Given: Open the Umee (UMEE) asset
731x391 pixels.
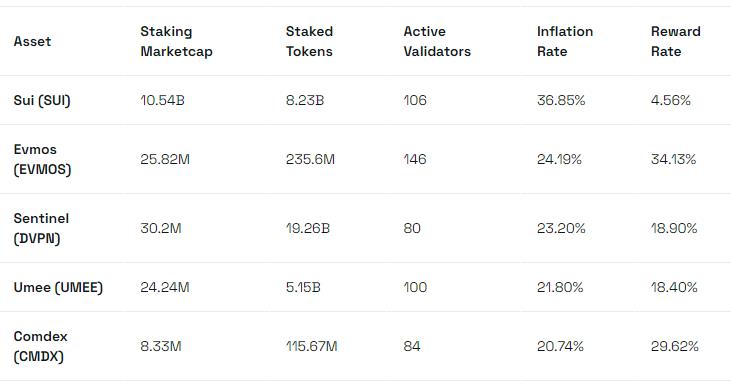Looking at the screenshot, I should (x=58, y=287).
